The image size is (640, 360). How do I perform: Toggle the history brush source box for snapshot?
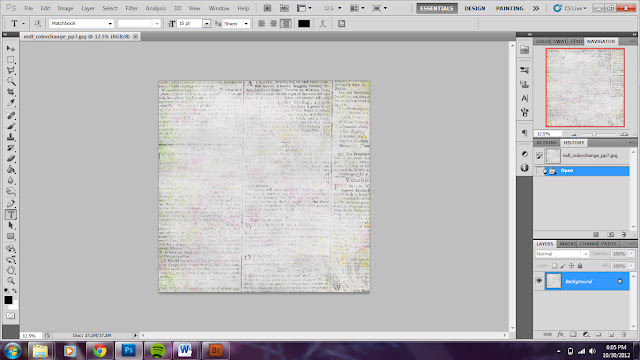click(x=539, y=156)
